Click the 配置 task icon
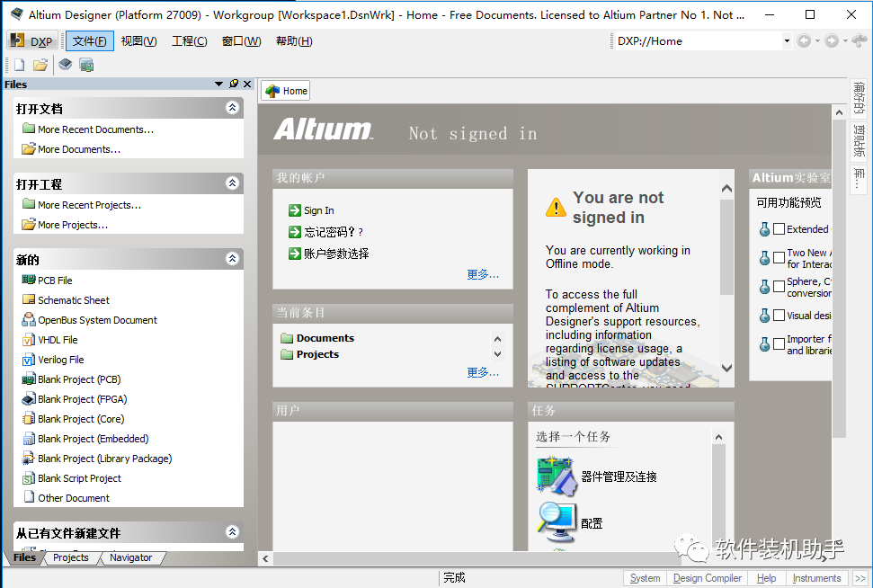Screen dimensions: 873x588 click(x=557, y=523)
